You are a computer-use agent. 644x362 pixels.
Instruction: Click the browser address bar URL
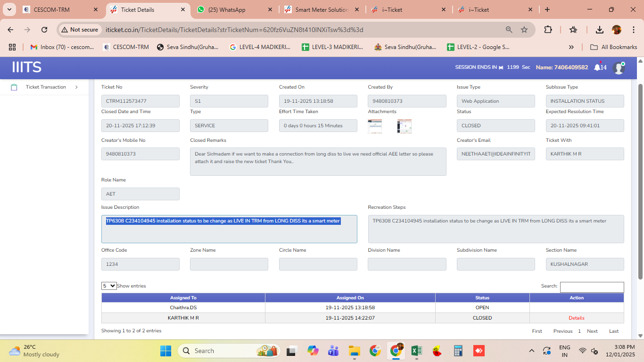[x=235, y=30]
